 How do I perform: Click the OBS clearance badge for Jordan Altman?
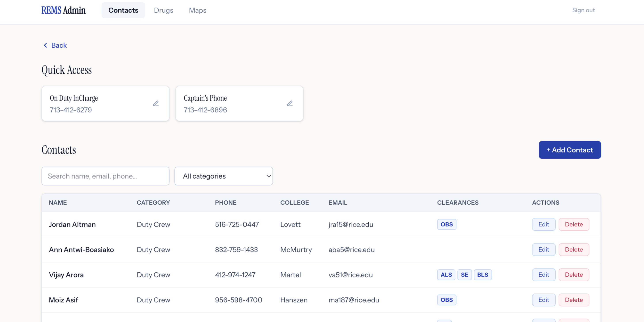[x=447, y=224]
